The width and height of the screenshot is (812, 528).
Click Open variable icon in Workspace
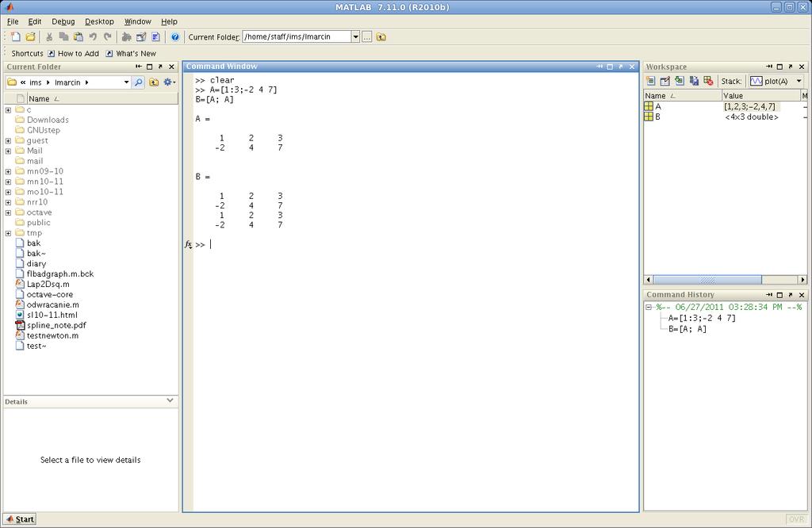(x=665, y=81)
